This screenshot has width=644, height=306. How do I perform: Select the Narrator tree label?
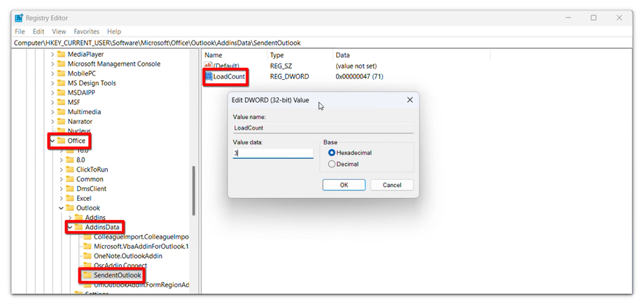point(80,122)
